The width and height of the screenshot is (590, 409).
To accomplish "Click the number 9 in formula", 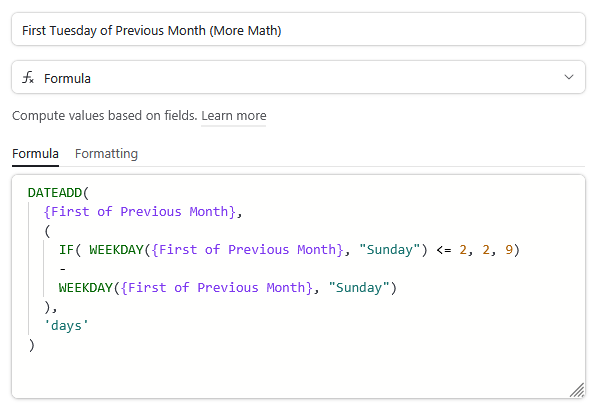I will tap(509, 250).
